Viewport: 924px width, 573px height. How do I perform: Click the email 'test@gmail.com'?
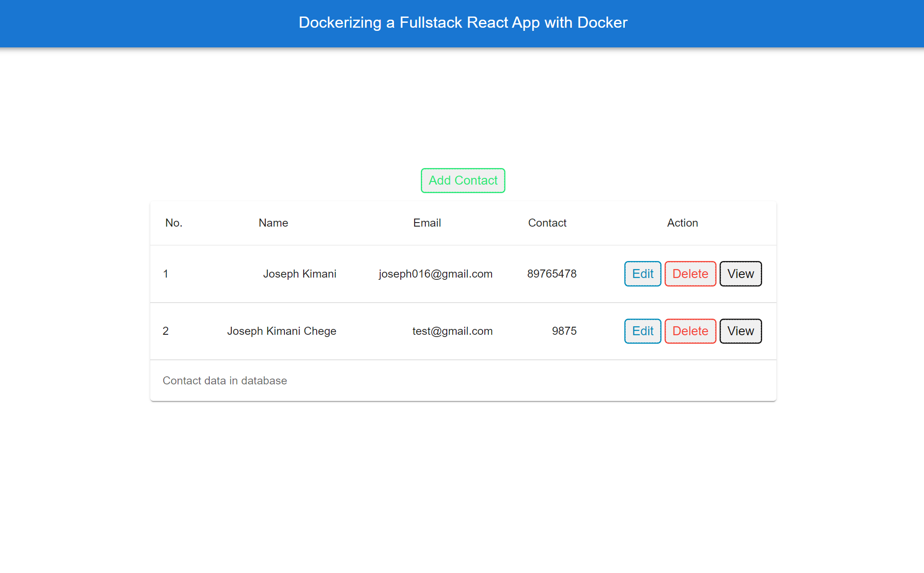coord(453,331)
